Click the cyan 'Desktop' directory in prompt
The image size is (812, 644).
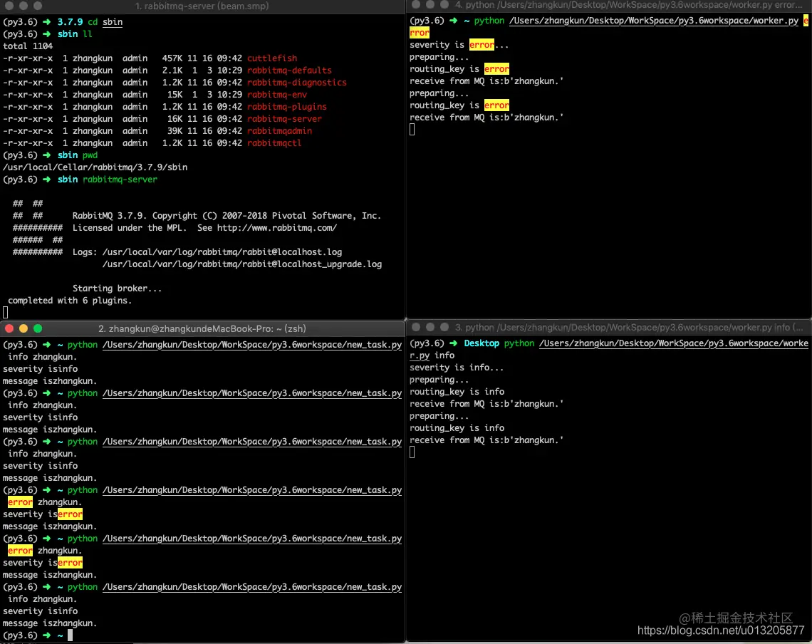click(482, 343)
